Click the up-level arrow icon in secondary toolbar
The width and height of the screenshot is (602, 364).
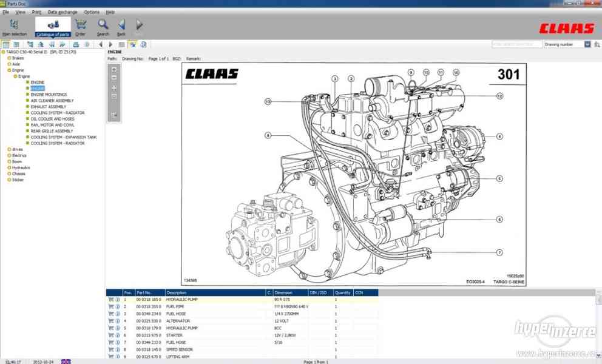(x=41, y=44)
